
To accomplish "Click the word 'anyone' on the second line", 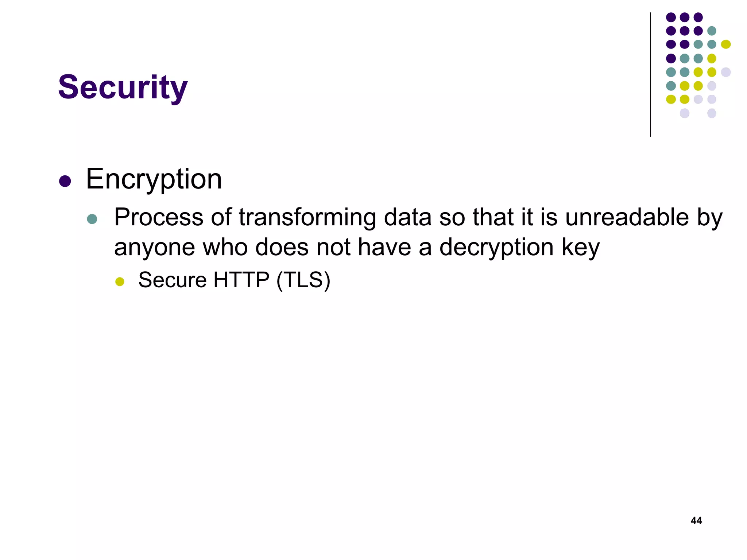I will pyautogui.click(x=155, y=248).
